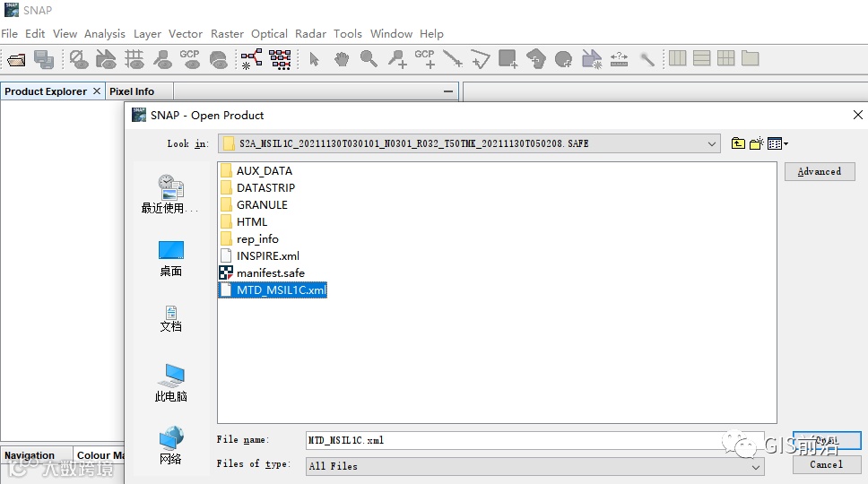Click the tile evenly window icon

[725, 58]
